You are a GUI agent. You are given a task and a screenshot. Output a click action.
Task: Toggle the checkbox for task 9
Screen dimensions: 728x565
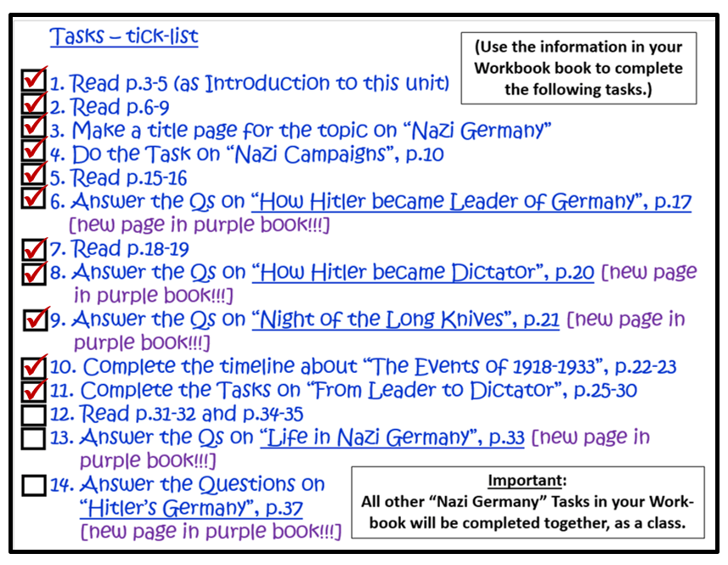[36, 320]
